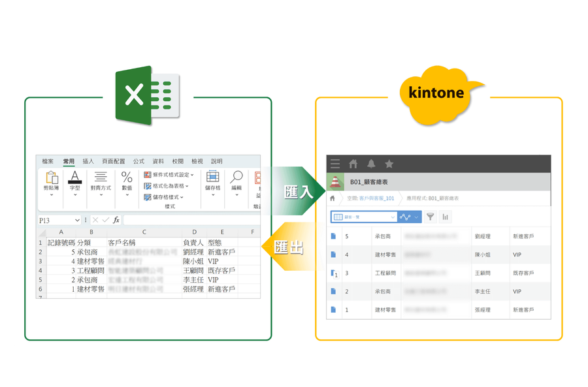588x387 pixels.
Task: Click the breadcrumb home icon in kintone
Action: pyautogui.click(x=333, y=198)
